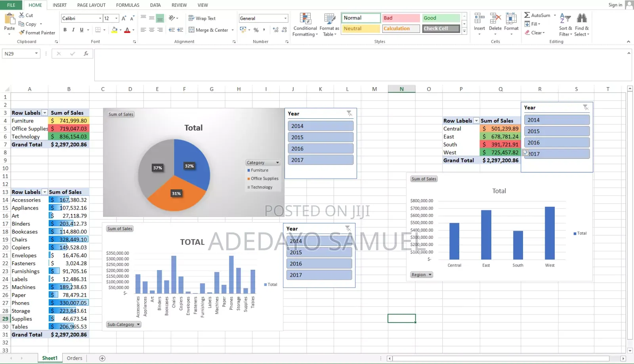Toggle 2016 in region Year slicer

557,143
